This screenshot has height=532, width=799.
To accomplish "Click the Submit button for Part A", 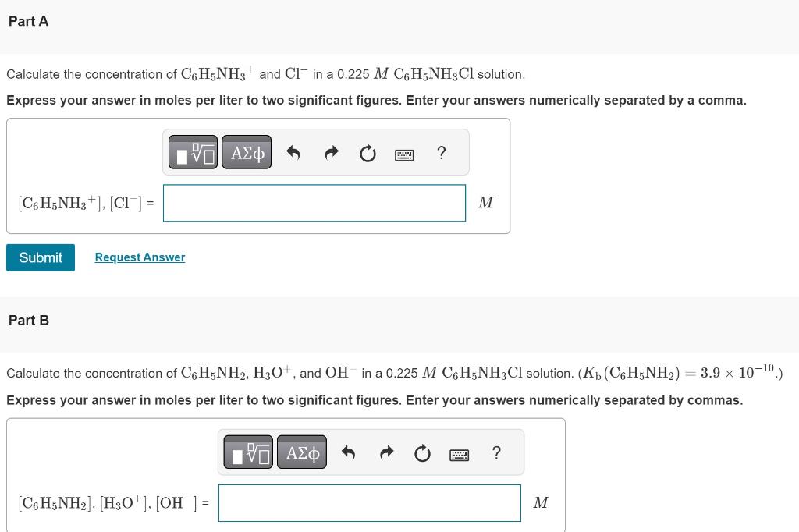I will pos(40,257).
